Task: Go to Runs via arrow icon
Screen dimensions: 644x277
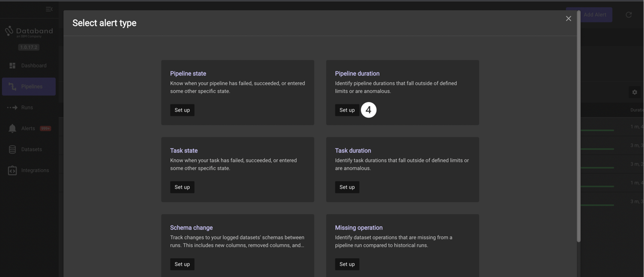Action: point(12,108)
